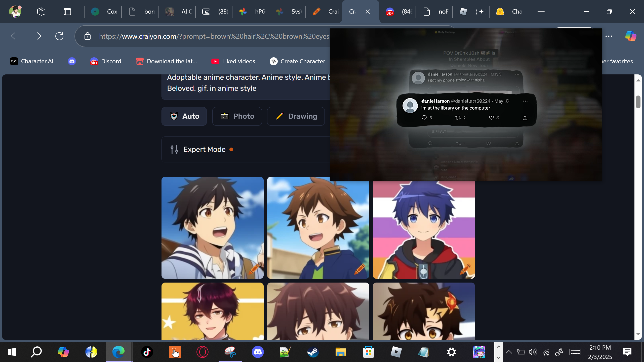Open black-haired boy in sailor collar image
Screen dimensions: 644x362
click(213, 228)
